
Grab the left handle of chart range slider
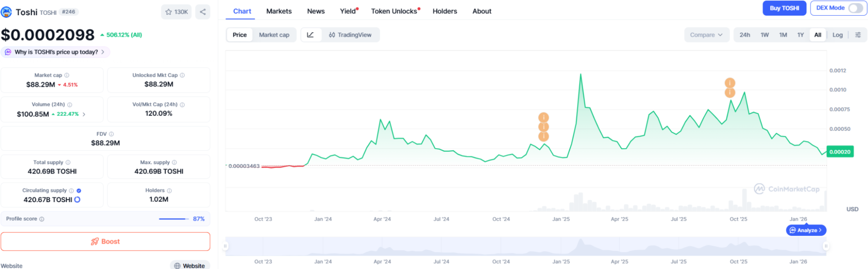[x=225, y=246]
